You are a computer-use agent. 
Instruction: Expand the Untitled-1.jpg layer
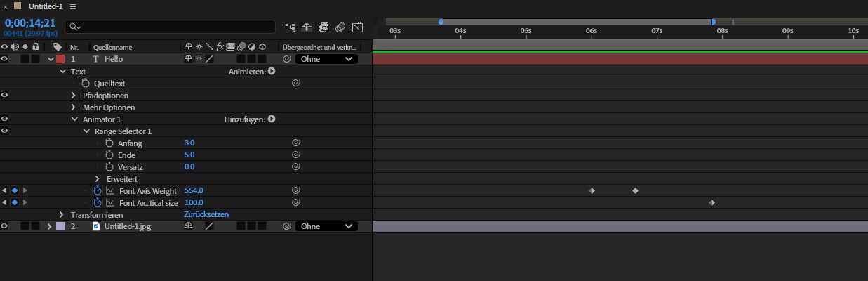[50, 226]
